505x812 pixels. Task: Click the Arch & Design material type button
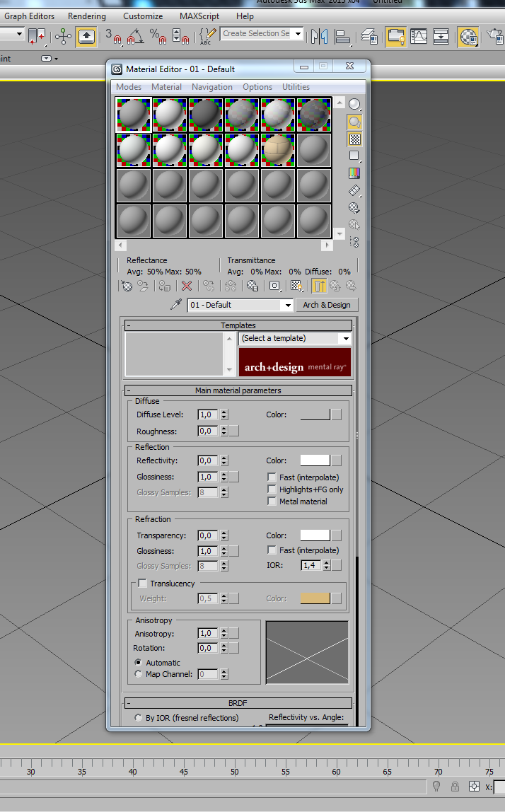coord(326,305)
